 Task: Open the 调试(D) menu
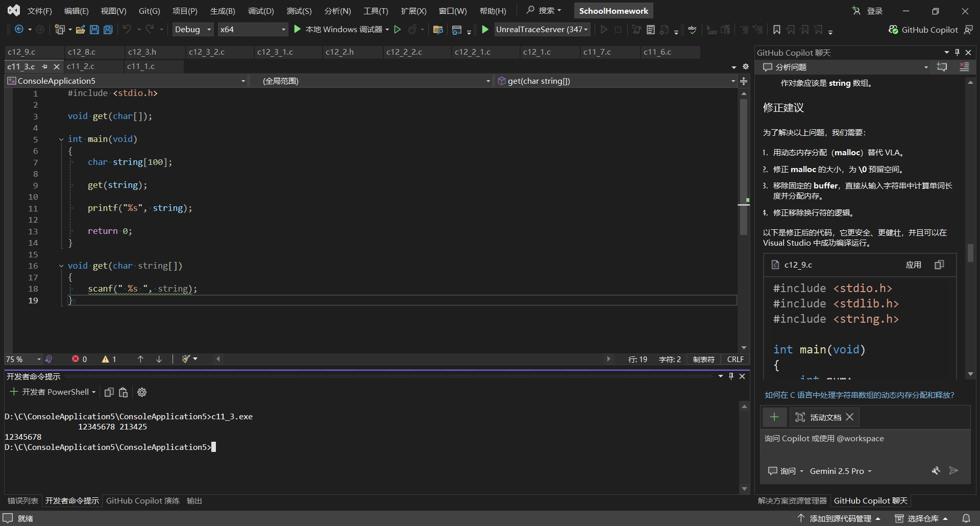coord(261,11)
